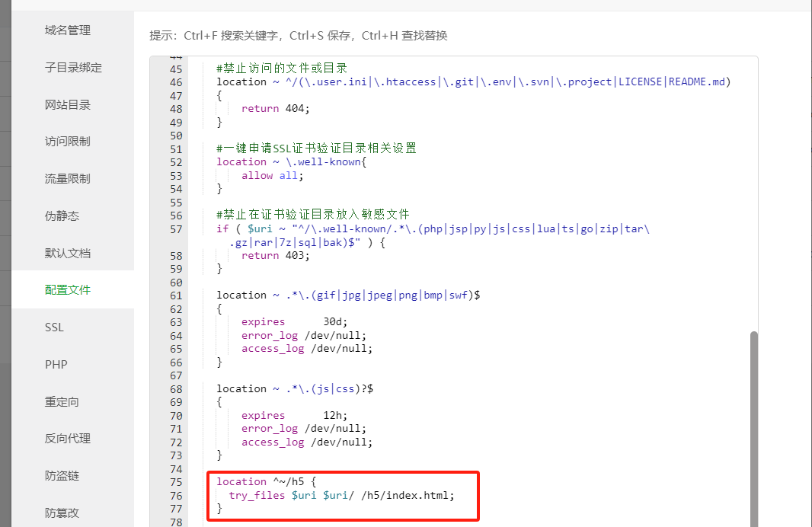Click line number 61 in gutter
The width and height of the screenshot is (812, 527).
(x=176, y=295)
